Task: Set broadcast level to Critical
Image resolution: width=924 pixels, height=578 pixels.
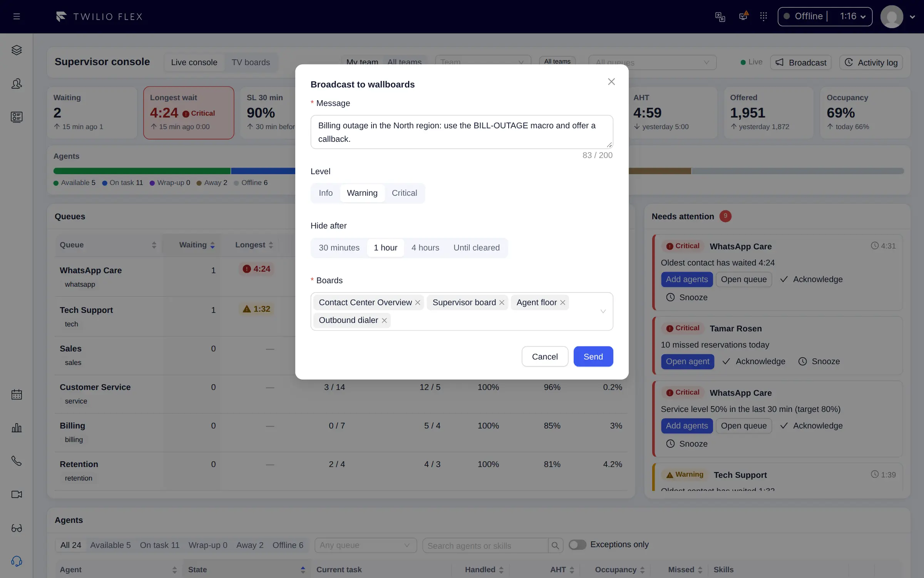Action: [404, 193]
